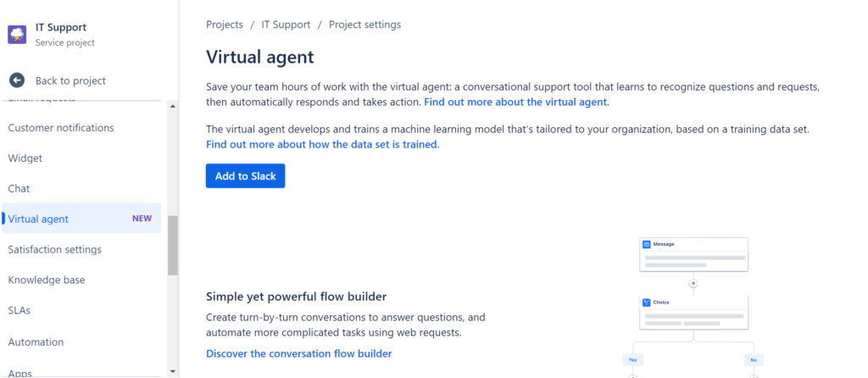Open Customer notifications settings
The image size is (868, 378).
click(x=61, y=128)
